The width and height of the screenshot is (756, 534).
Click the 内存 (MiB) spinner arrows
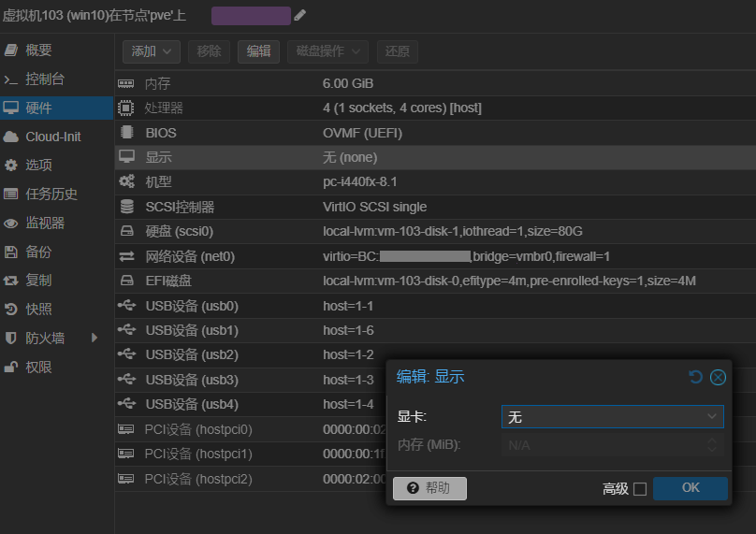point(712,445)
